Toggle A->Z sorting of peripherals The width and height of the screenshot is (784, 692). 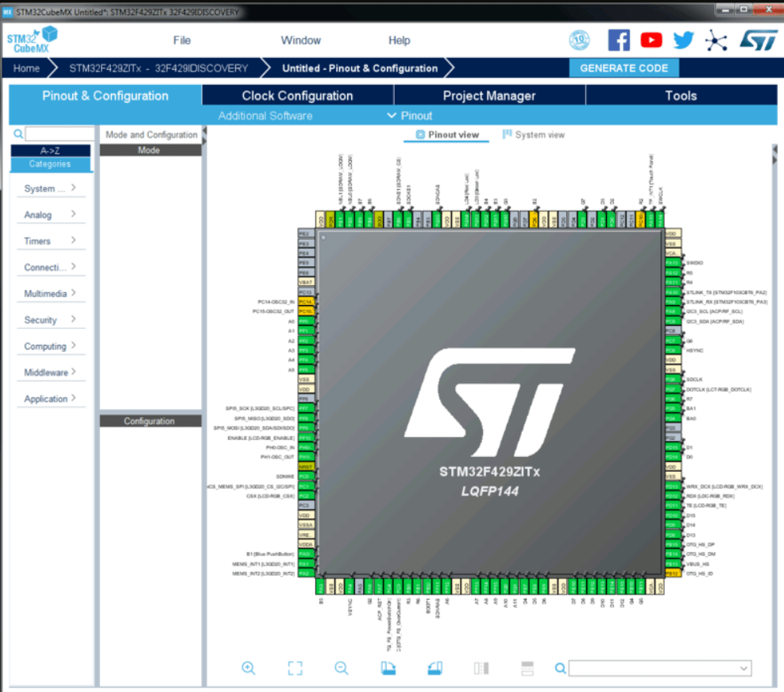[x=50, y=150]
